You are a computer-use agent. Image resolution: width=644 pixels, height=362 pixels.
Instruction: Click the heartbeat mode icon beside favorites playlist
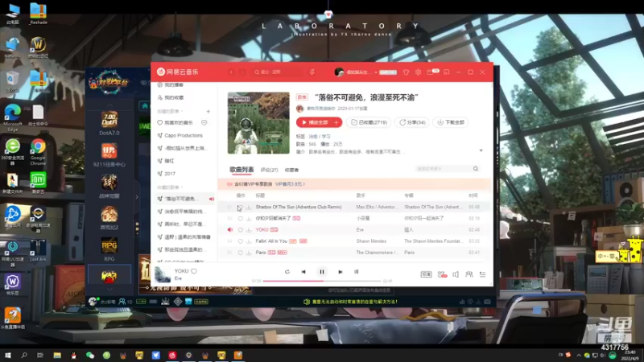click(204, 123)
